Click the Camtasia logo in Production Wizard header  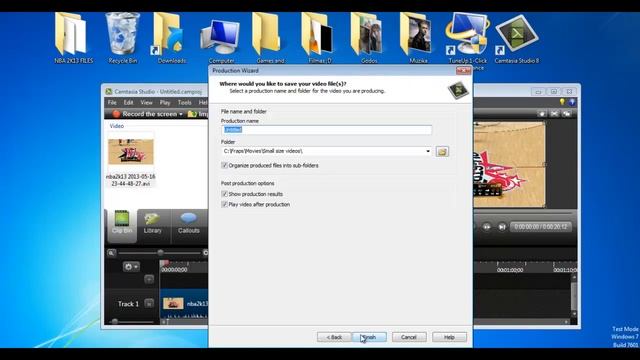pyautogui.click(x=458, y=89)
